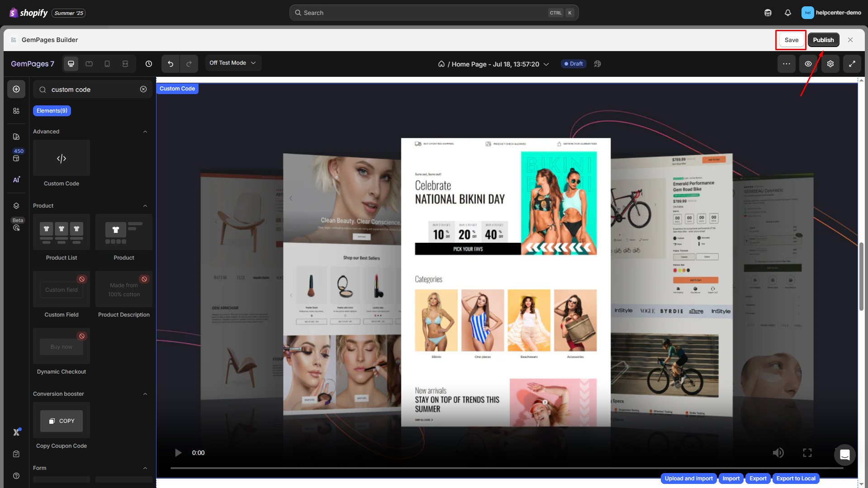868x488 pixels.
Task: Open the page settings gear
Action: tap(830, 64)
